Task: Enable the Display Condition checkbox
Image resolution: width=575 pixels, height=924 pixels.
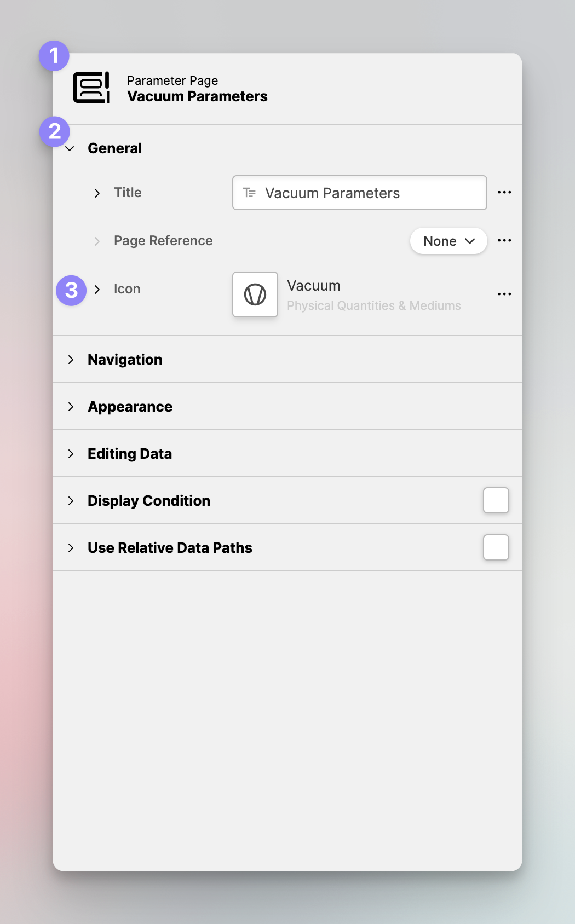Action: [x=496, y=500]
